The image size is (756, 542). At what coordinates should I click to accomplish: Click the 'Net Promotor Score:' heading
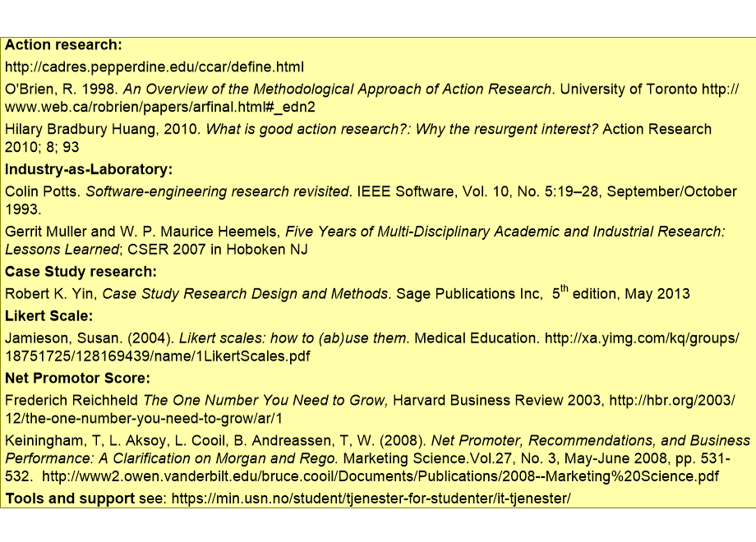pos(77,379)
